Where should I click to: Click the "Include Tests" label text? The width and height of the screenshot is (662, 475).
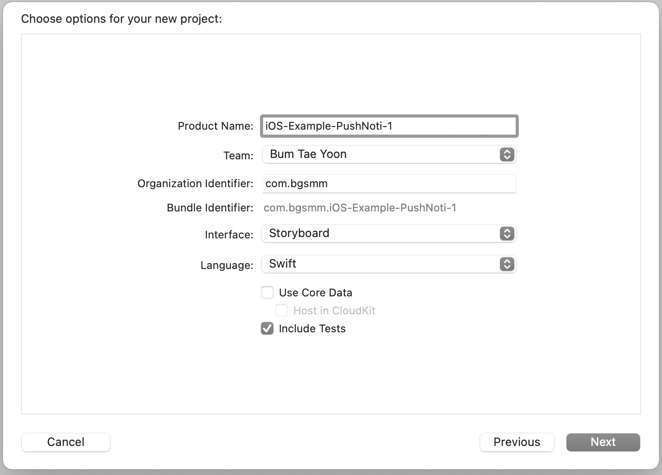click(312, 328)
